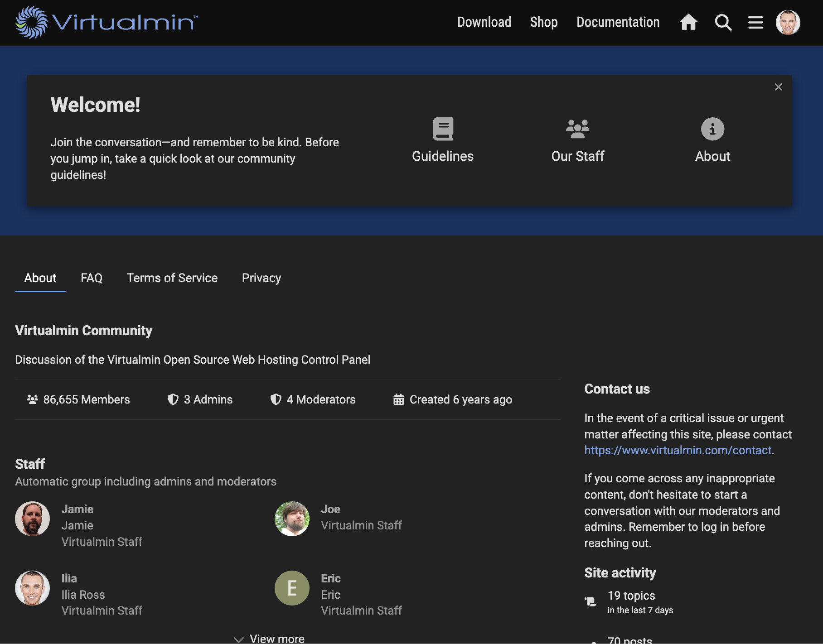Open the user profile avatar in header
823x644 pixels.
click(x=788, y=22)
